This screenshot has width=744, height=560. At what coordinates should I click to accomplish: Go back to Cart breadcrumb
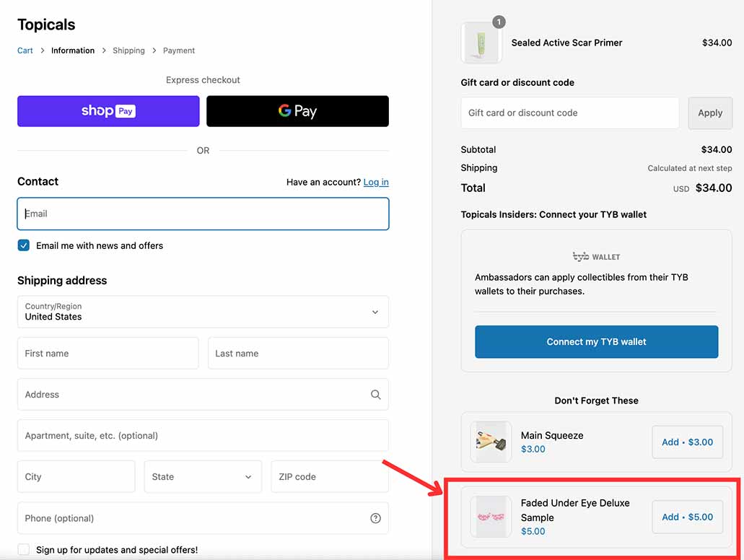coord(25,51)
